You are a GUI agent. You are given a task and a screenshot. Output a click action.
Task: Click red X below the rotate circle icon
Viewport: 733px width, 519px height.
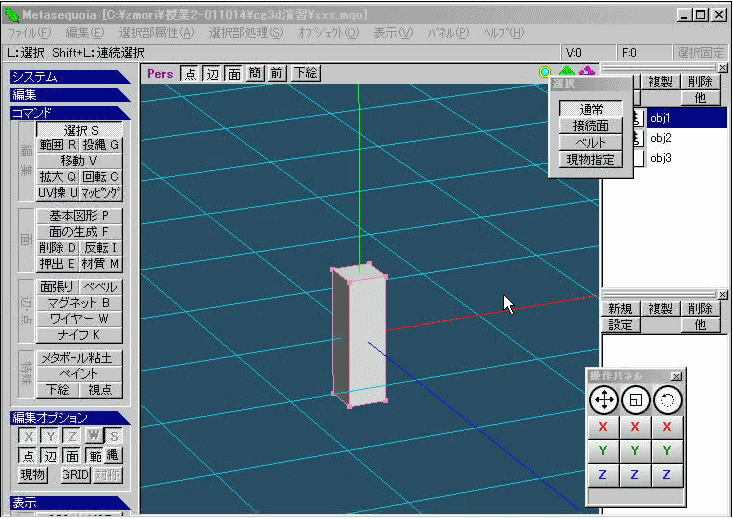667,427
